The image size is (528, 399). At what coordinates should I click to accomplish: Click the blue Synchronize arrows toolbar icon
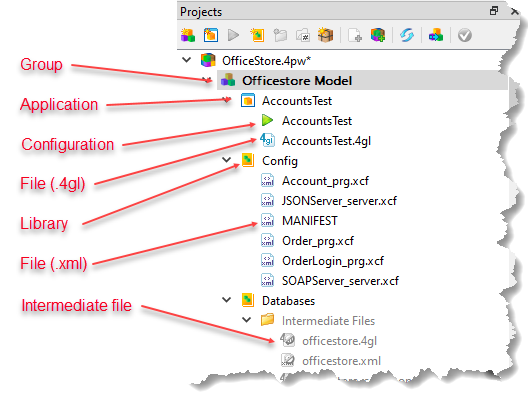[x=407, y=35]
